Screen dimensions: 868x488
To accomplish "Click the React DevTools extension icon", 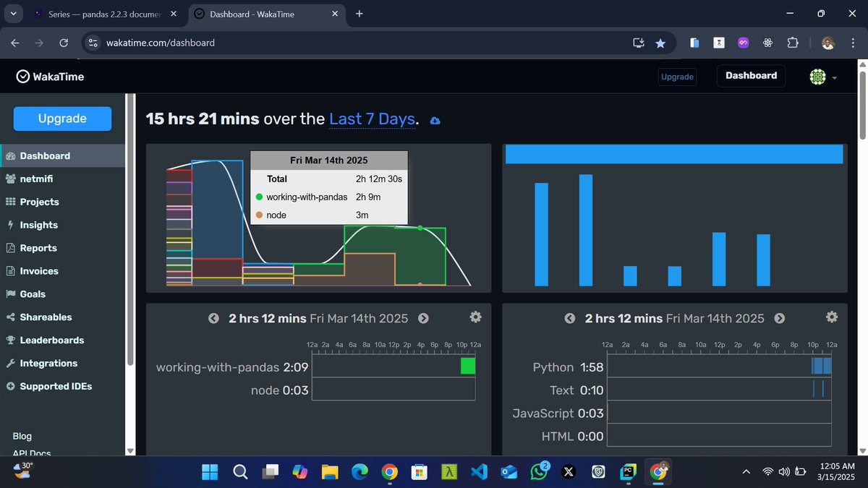I will tap(767, 43).
